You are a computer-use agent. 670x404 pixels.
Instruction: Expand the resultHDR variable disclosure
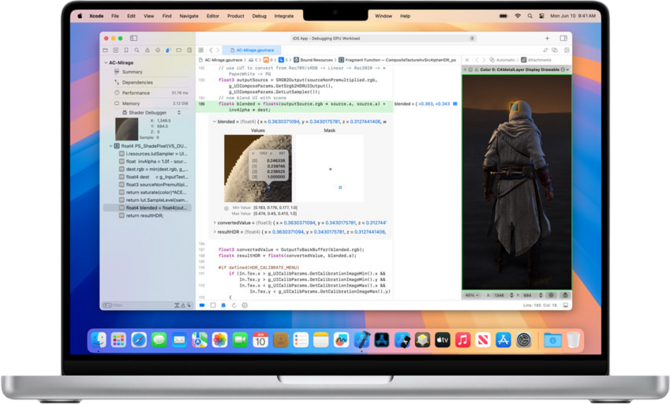215,232
